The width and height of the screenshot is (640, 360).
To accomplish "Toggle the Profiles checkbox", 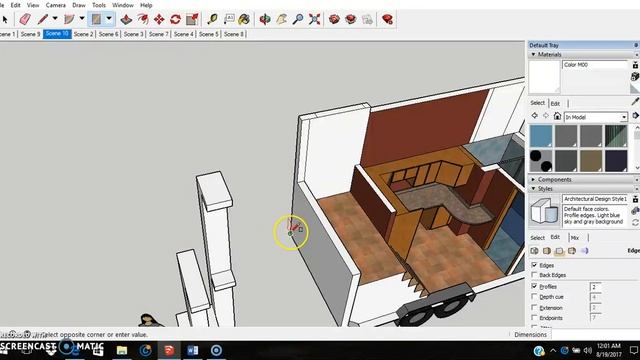I will click(x=534, y=286).
